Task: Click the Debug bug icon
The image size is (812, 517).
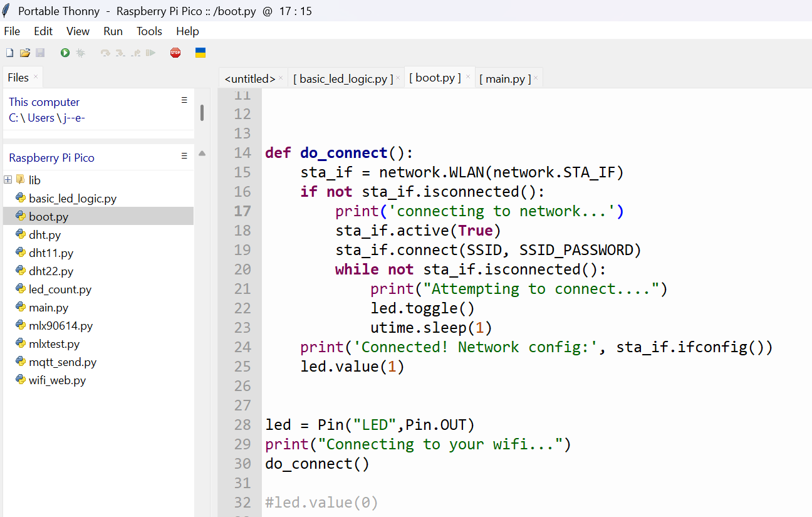Action: pos(80,53)
